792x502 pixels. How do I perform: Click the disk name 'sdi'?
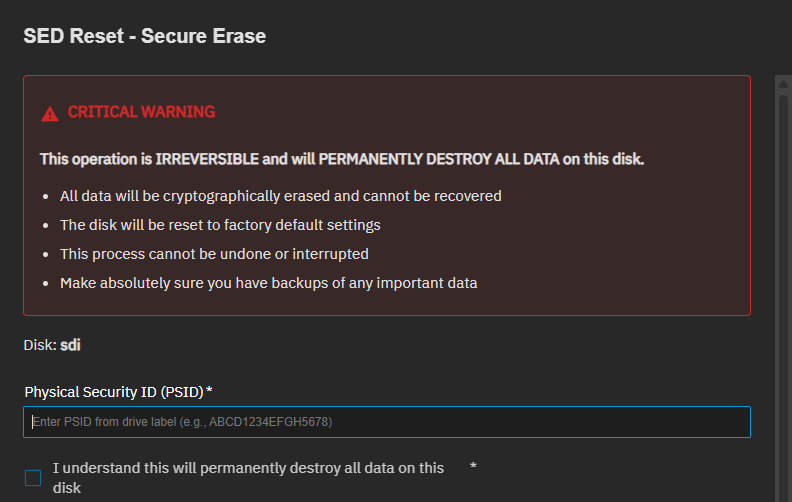click(71, 345)
